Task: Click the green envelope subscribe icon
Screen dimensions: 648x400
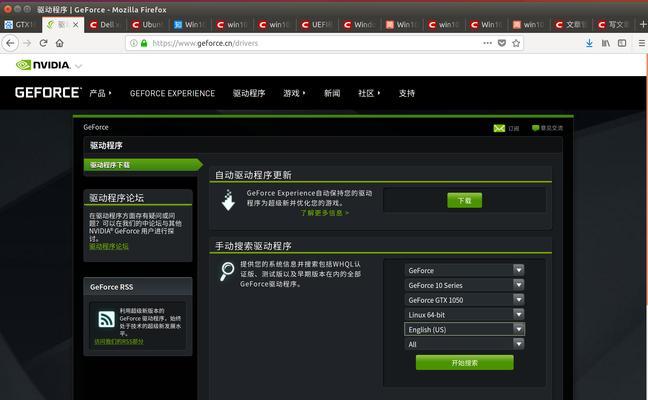Action: [499, 129]
